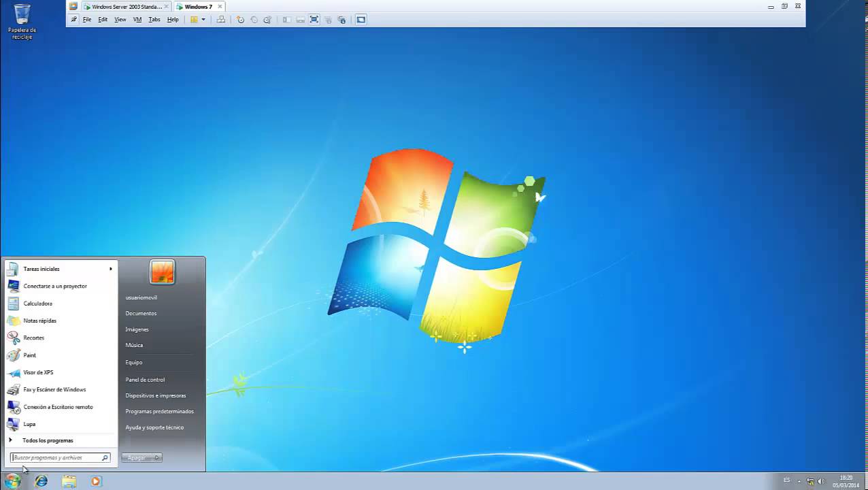Open Documentos in Start menu
The width and height of the screenshot is (868, 490).
tap(141, 314)
